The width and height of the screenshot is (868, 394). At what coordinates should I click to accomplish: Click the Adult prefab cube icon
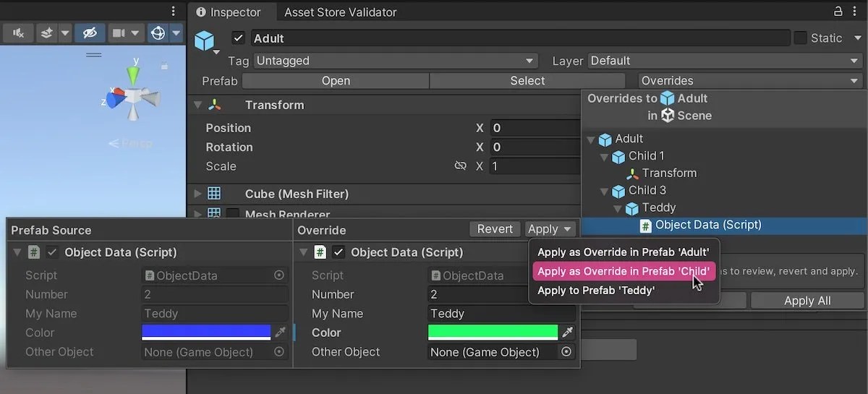pyautogui.click(x=205, y=40)
